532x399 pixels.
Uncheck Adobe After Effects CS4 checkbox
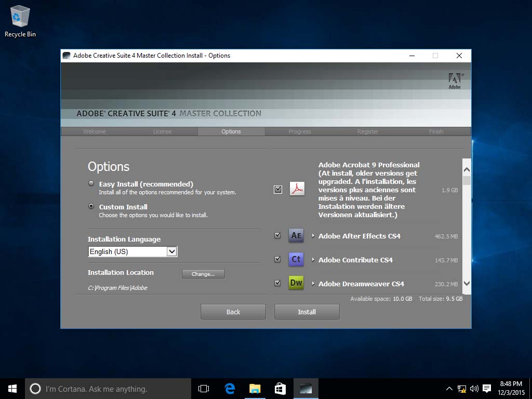278,235
